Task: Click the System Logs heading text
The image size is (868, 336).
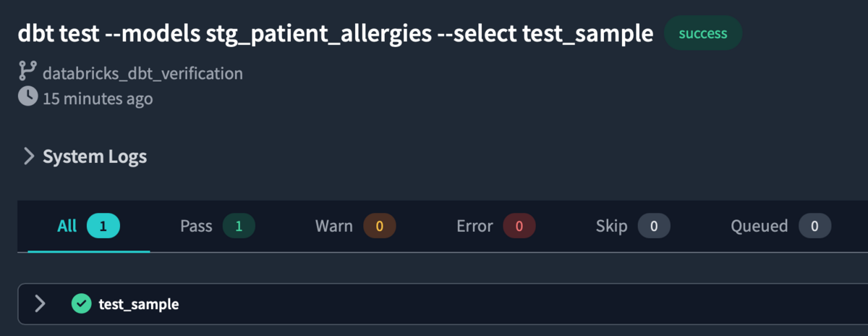Action: (95, 156)
